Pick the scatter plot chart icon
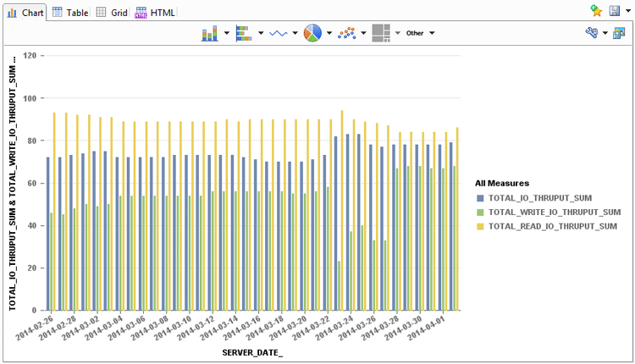 coord(346,33)
